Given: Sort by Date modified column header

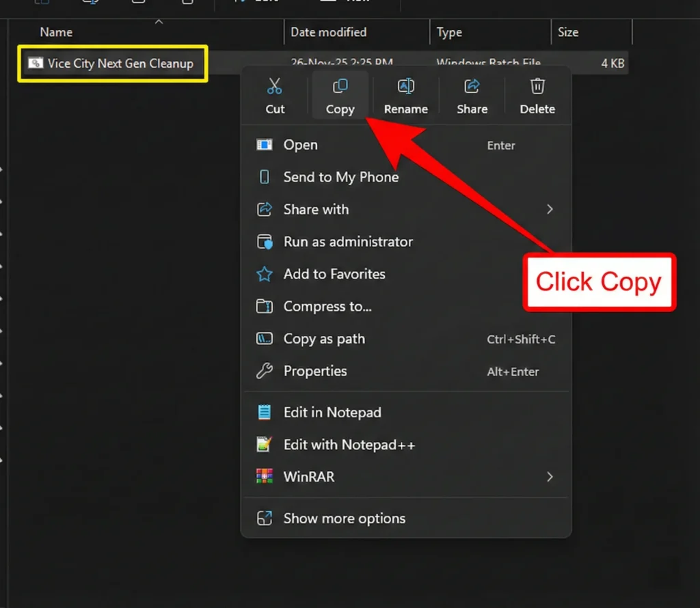Looking at the screenshot, I should click(x=328, y=32).
